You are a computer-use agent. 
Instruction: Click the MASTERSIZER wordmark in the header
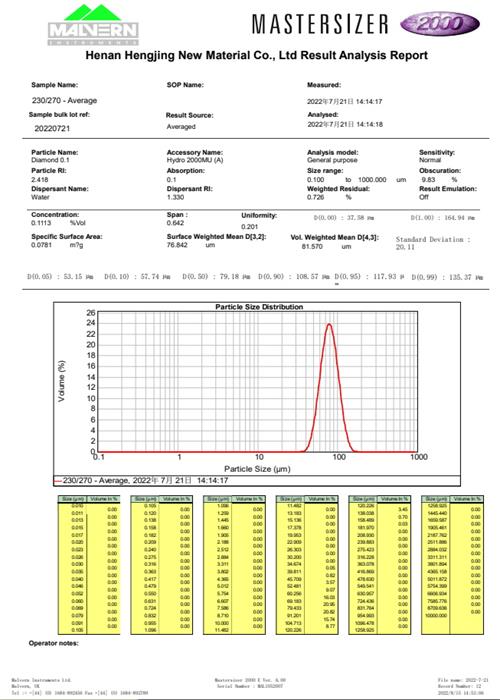click(x=320, y=24)
